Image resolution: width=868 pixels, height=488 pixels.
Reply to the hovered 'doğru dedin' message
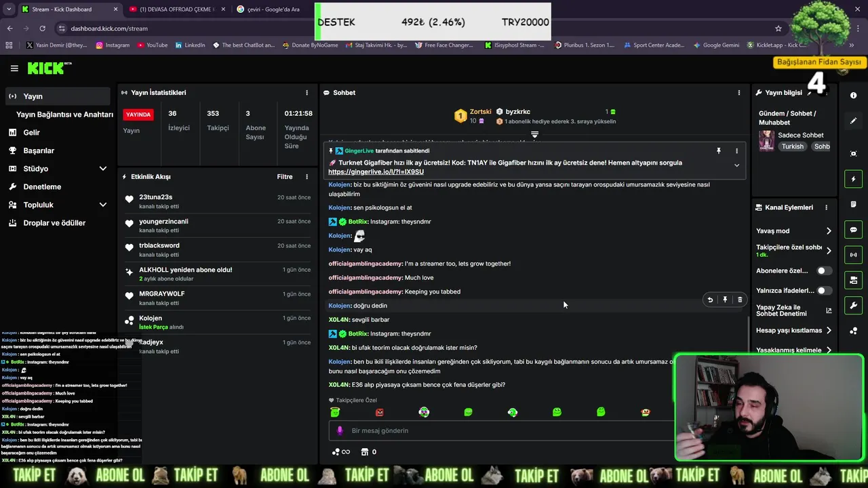pos(710,300)
